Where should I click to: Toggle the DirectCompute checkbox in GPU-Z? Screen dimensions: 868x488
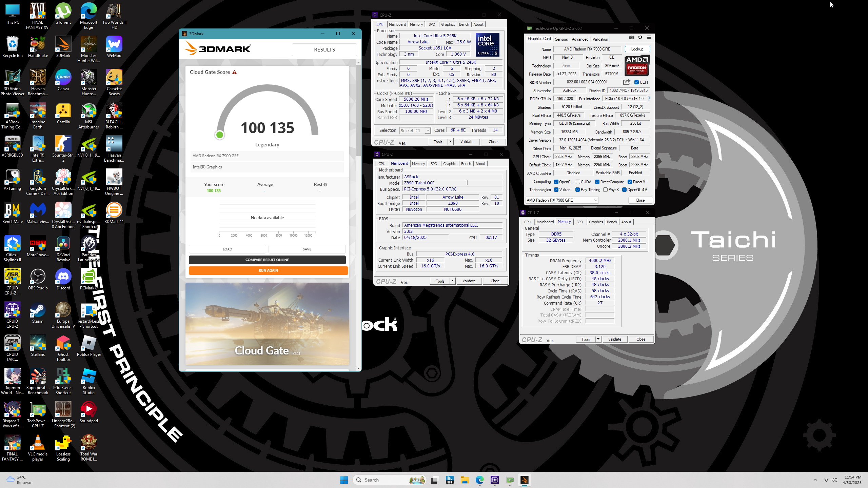pyautogui.click(x=597, y=182)
